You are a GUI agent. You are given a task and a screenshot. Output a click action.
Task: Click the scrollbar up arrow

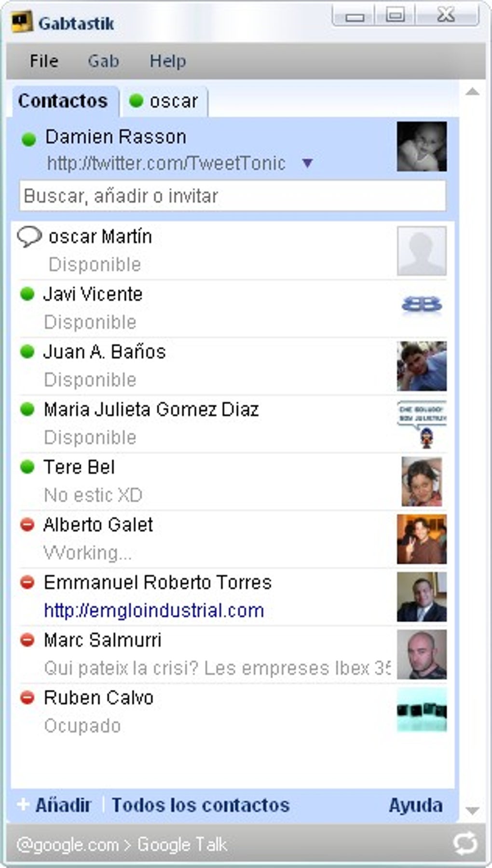[472, 92]
